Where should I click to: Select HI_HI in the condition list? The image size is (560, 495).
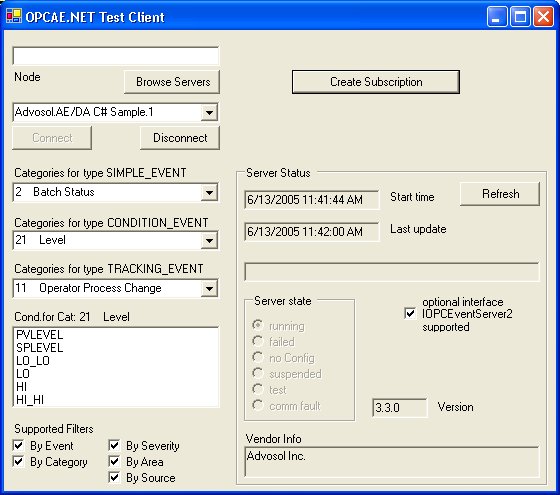click(30, 400)
